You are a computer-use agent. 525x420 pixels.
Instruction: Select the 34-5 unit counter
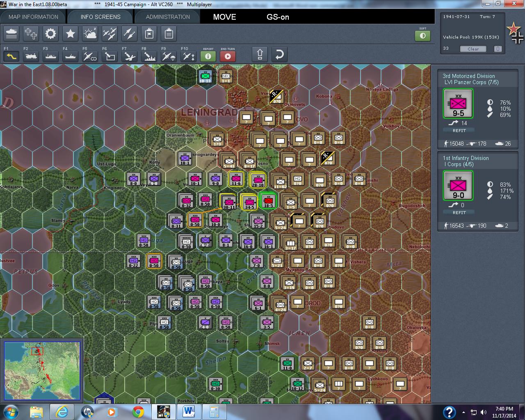(x=249, y=202)
